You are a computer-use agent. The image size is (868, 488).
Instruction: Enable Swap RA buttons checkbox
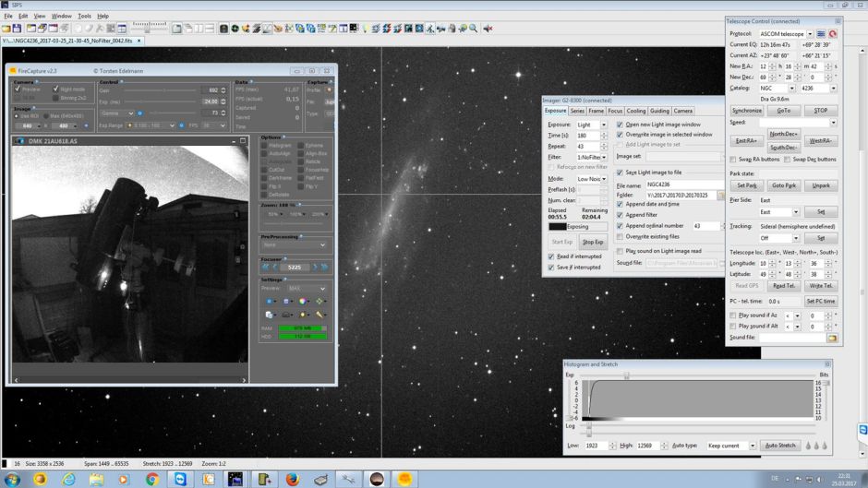coord(733,160)
